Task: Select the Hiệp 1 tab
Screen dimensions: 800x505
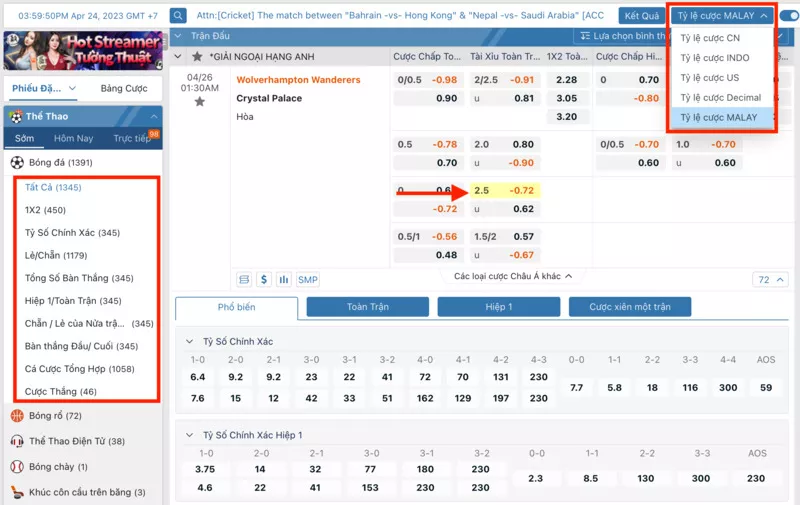Action: pos(499,307)
